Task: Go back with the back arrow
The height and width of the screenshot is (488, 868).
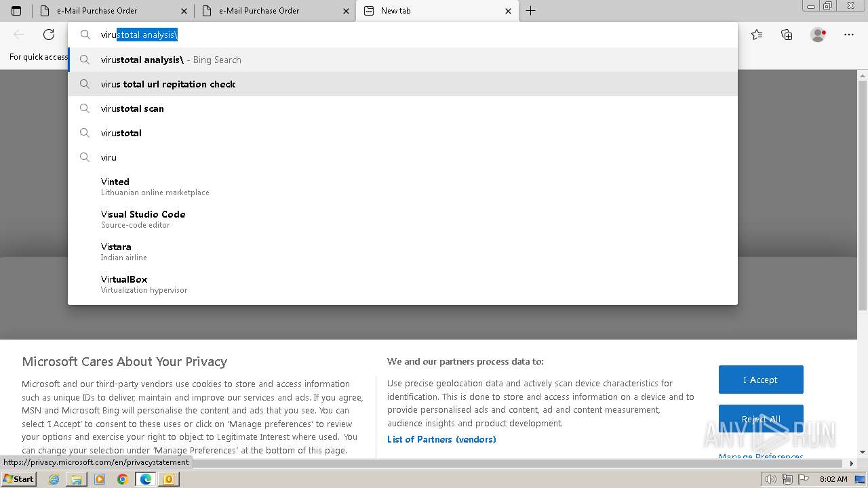Action: coord(19,35)
